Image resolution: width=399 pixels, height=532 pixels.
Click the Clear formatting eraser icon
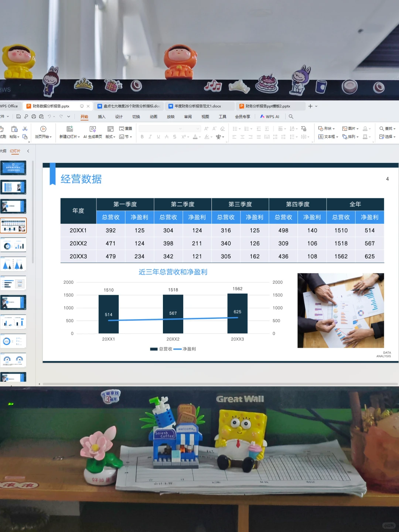[222, 129]
